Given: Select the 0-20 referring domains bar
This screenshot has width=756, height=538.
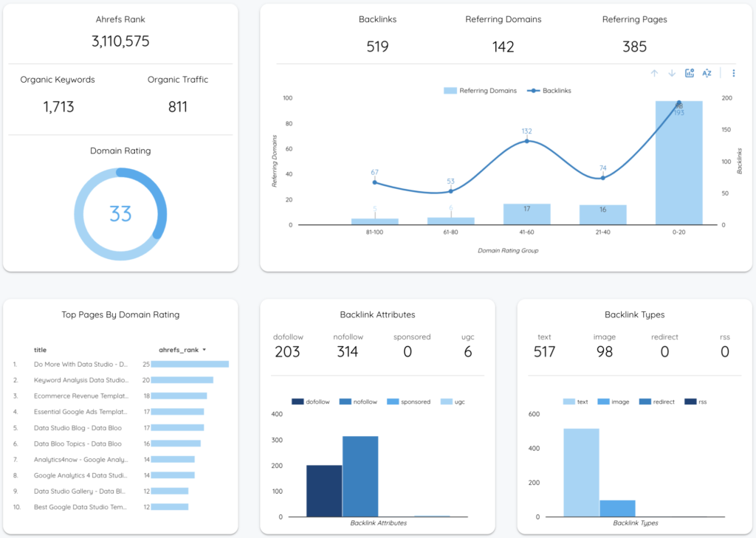Looking at the screenshot, I should click(679, 163).
